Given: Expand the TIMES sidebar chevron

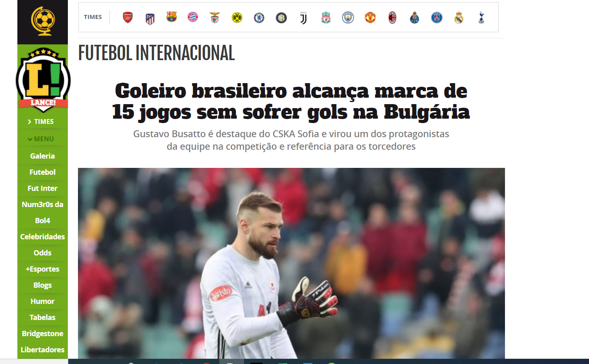Looking at the screenshot, I should [x=29, y=121].
